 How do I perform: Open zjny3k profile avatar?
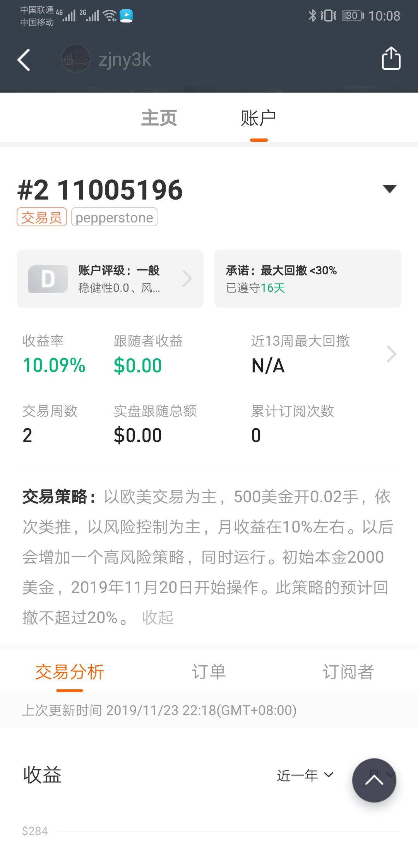pyautogui.click(x=76, y=59)
